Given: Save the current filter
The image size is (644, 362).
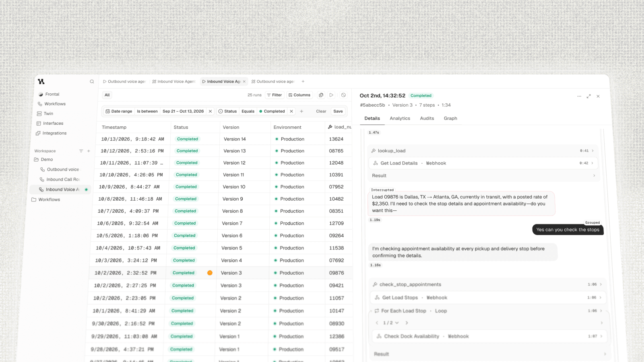Looking at the screenshot, I should (338, 111).
